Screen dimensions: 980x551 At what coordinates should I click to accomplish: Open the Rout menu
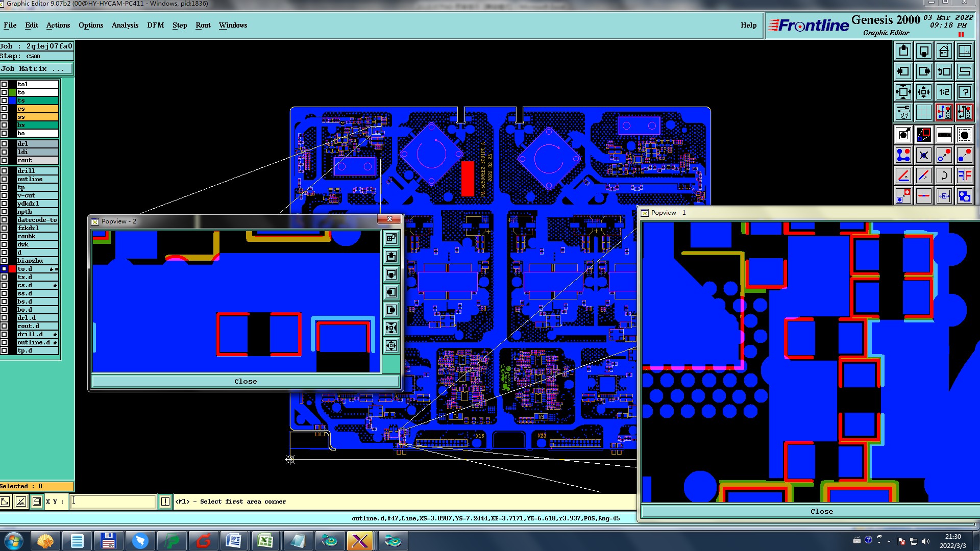point(203,25)
